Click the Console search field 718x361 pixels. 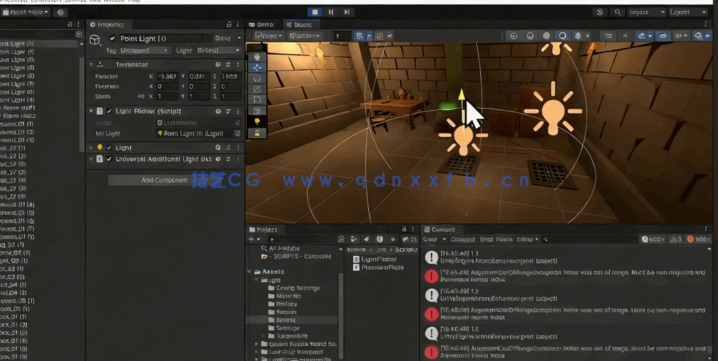589,239
